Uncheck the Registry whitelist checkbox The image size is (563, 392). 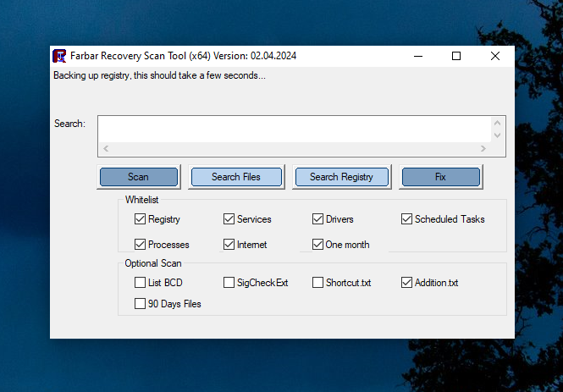point(140,219)
